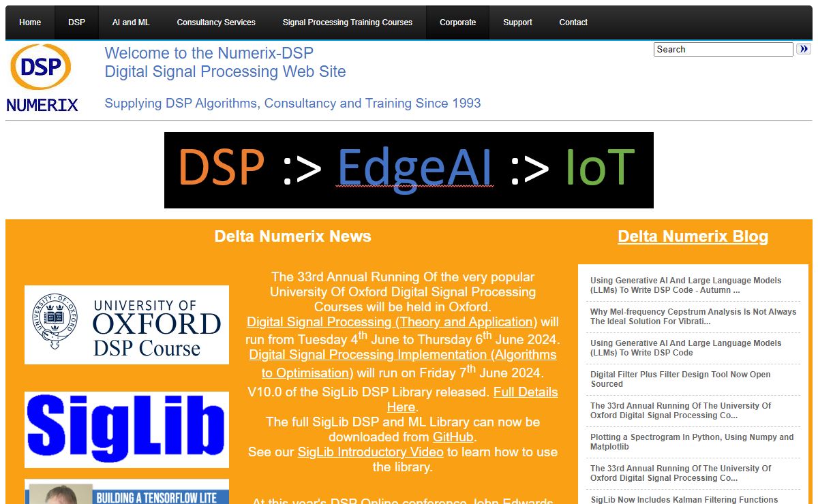This screenshot has width=818, height=504.
Task: Click the Welcome to the Numerix-DSP heading
Action: click(225, 63)
